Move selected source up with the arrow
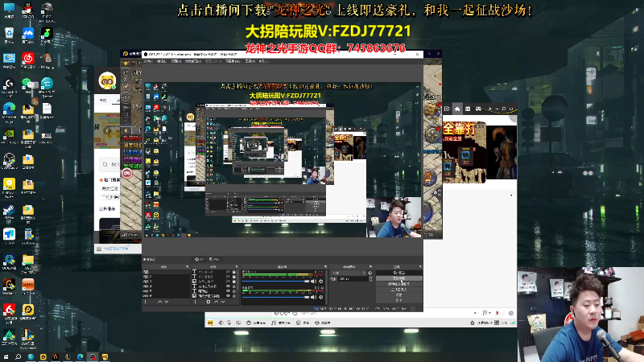 pyautogui.click(x=217, y=301)
